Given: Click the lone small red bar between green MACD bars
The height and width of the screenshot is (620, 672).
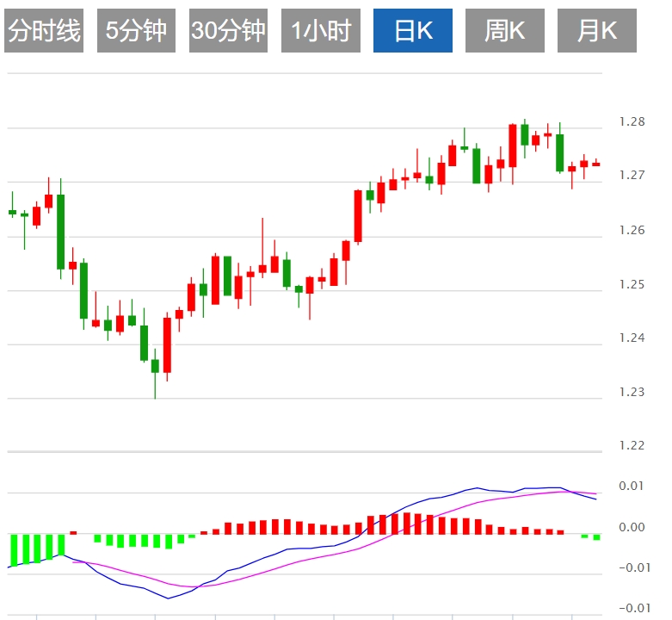Looking at the screenshot, I should (x=73, y=533).
